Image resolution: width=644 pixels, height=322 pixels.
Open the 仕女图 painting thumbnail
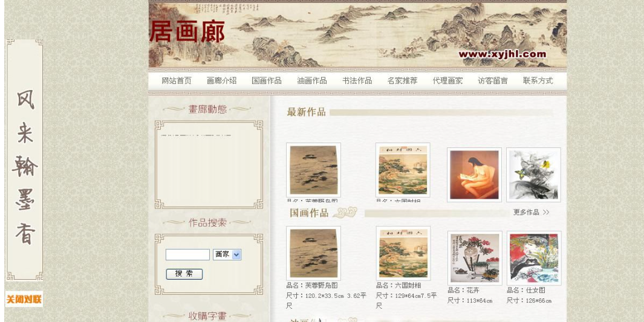tap(534, 258)
